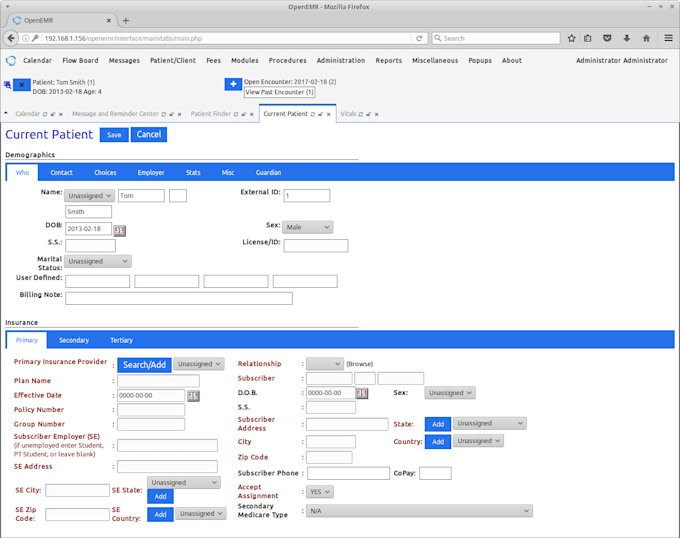Click the Save button
The width and height of the screenshot is (680, 538).
(114, 135)
